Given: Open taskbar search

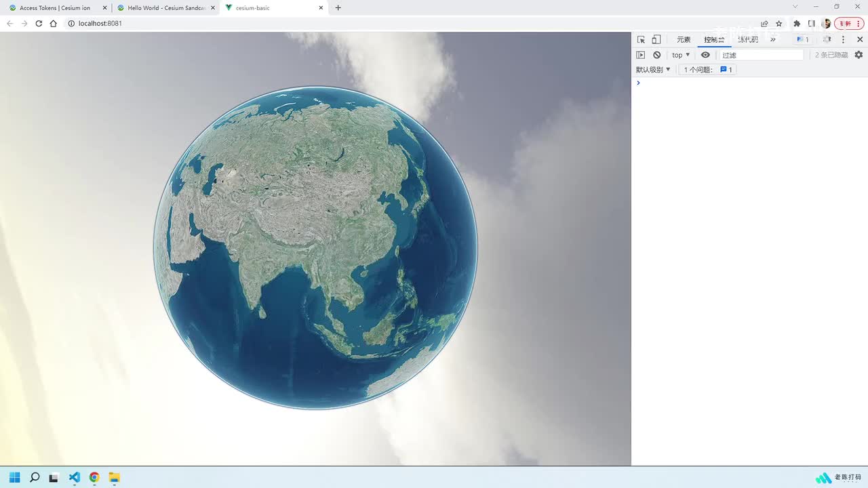Looking at the screenshot, I should (x=35, y=477).
